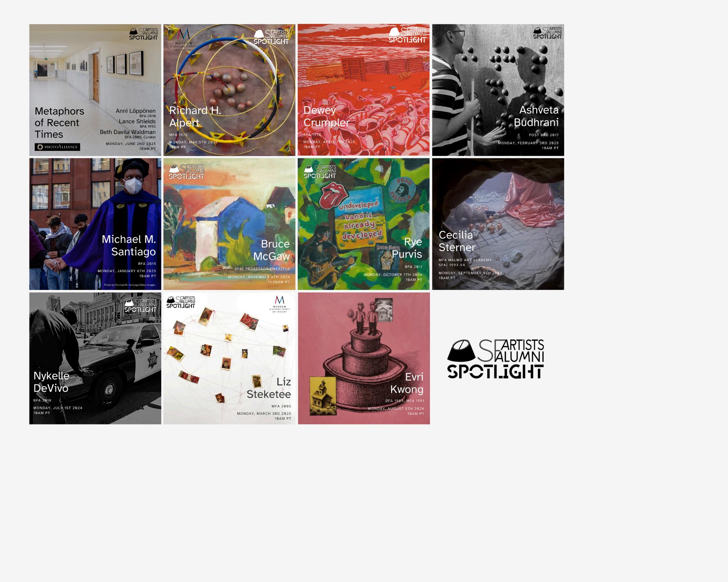Viewport: 728px width, 582px height.
Task: Click the Spotlight logo on Nykelle DeVivo tile
Action: tap(141, 306)
